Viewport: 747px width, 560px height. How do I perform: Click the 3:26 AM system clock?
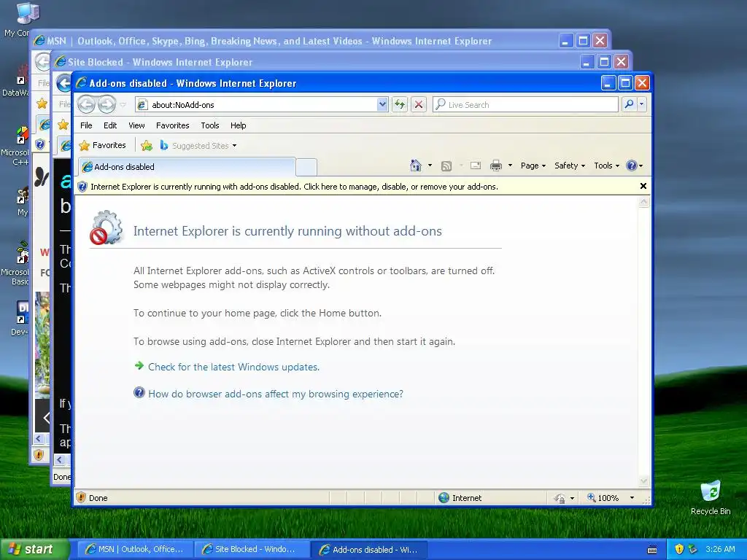coord(720,549)
